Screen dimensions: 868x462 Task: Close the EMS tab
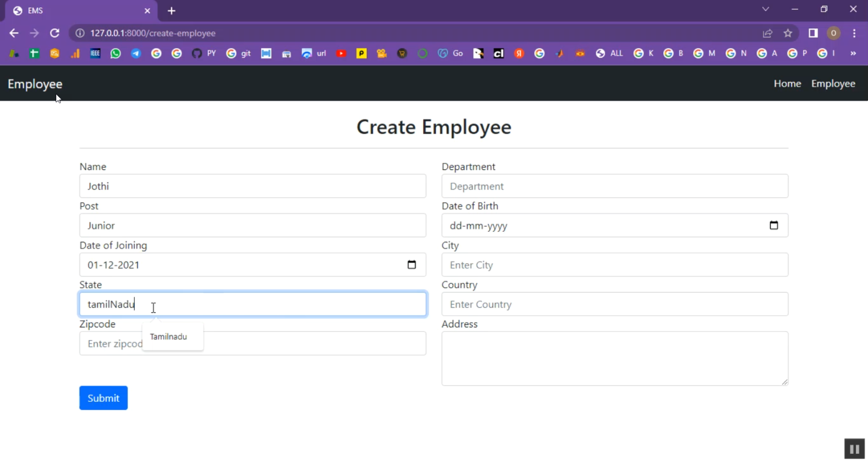(147, 11)
